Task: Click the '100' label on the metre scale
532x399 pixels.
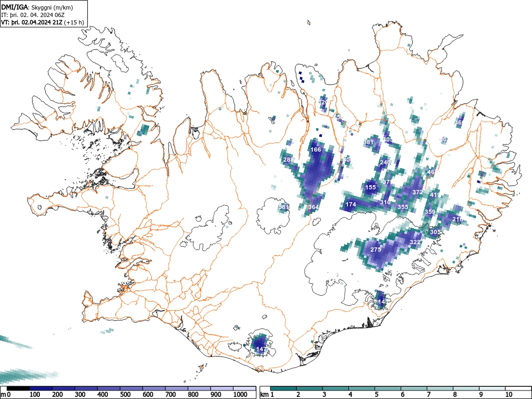Action: (35, 395)
